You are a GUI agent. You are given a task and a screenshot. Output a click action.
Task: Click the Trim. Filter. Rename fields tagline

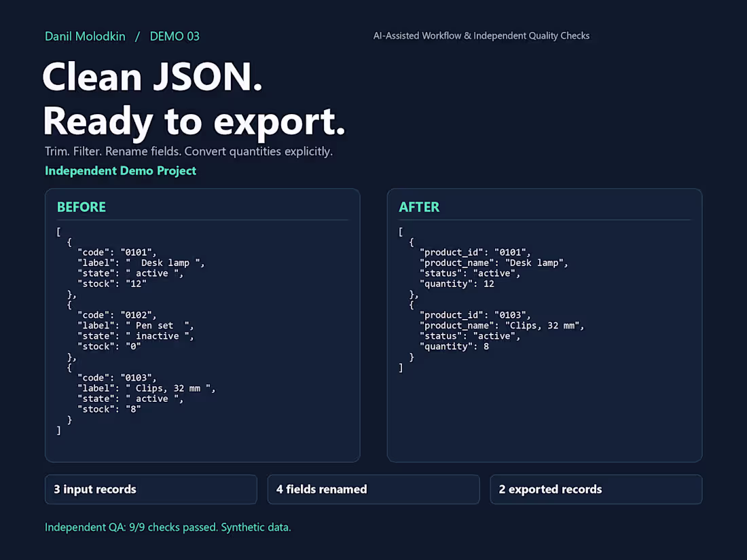click(x=189, y=151)
